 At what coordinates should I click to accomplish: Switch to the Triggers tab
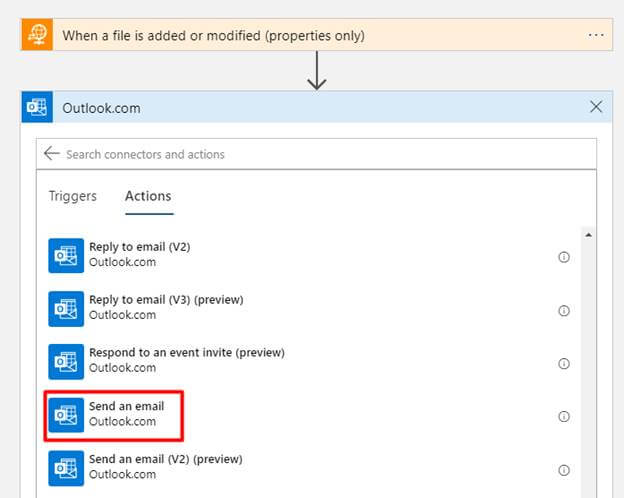tap(72, 196)
